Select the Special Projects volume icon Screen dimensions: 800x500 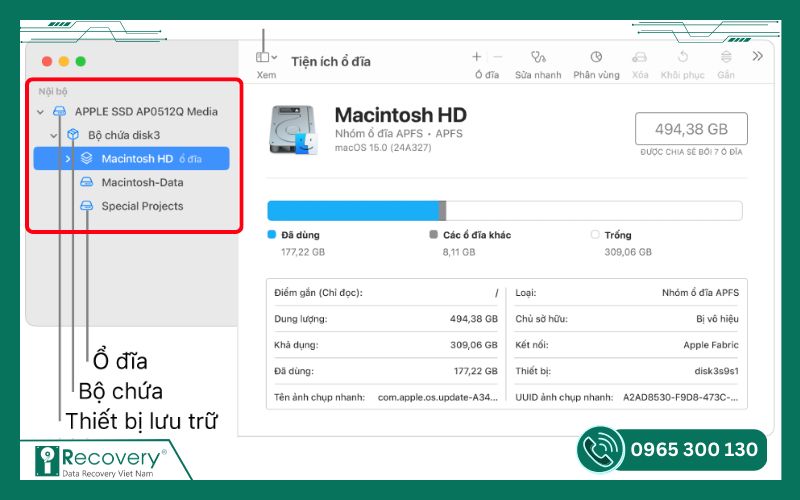[87, 206]
